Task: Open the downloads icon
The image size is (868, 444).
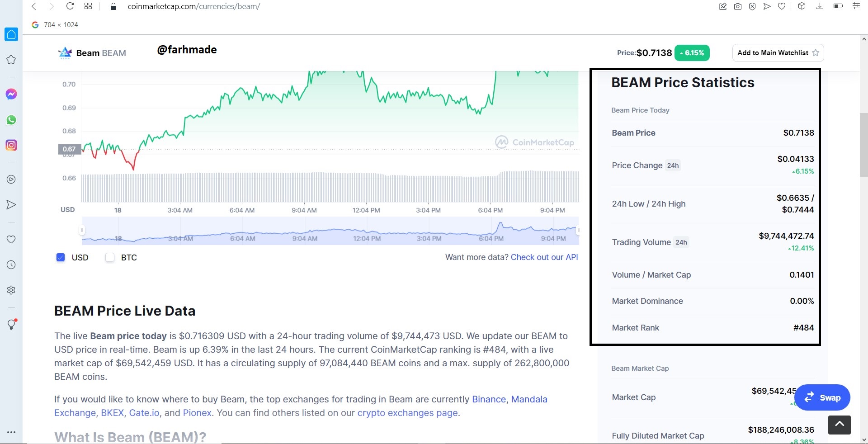Action: point(820,6)
